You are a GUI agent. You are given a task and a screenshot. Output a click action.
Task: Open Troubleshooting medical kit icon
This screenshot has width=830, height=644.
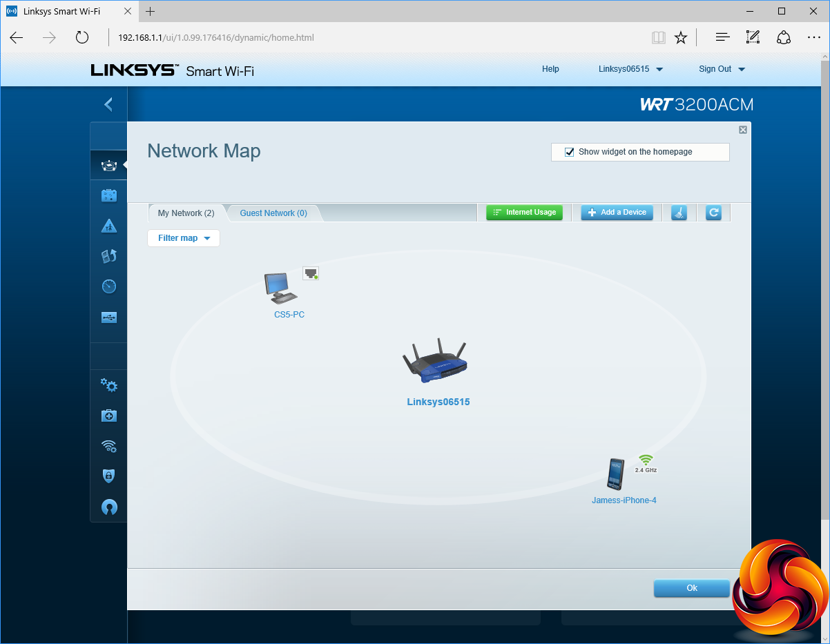109,416
